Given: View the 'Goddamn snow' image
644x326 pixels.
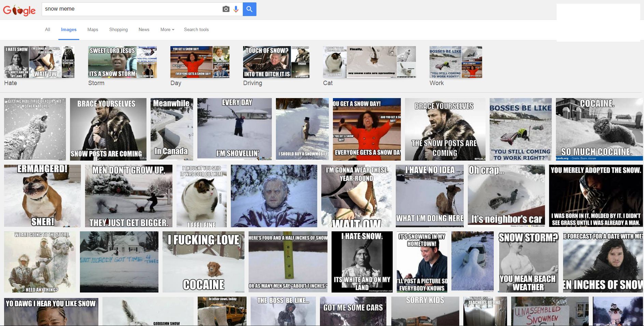Looking at the screenshot, I should click(148, 311).
